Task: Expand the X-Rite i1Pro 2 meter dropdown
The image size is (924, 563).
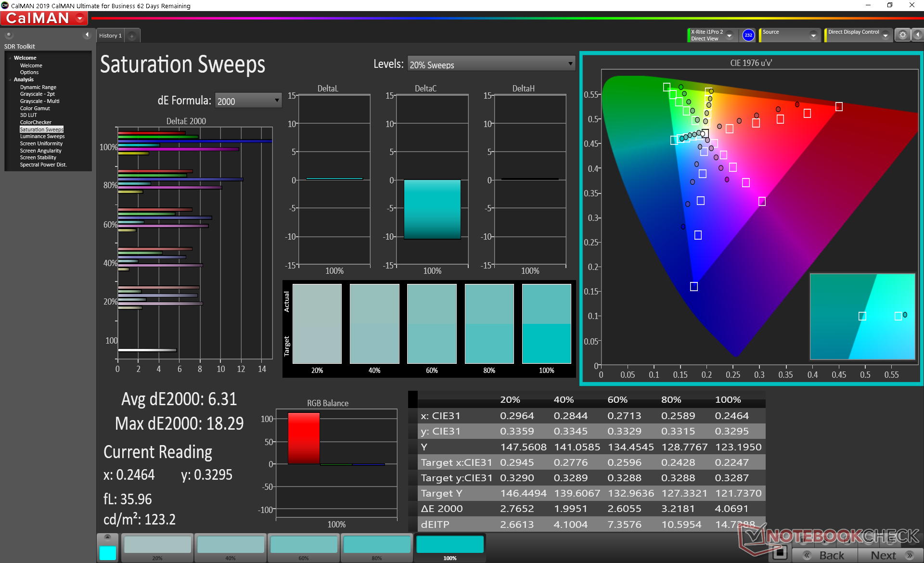Action: 730,36
